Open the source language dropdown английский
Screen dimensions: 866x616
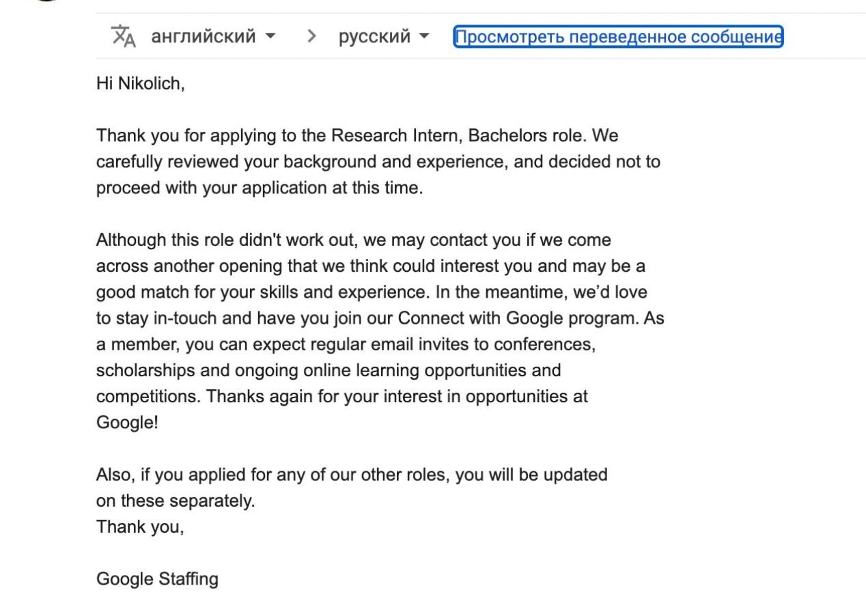tap(213, 36)
